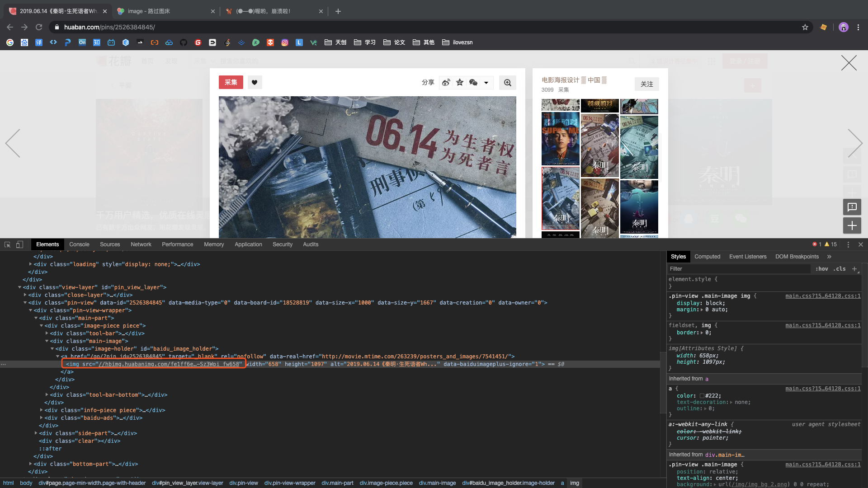Click the heart like button

pos(255,82)
